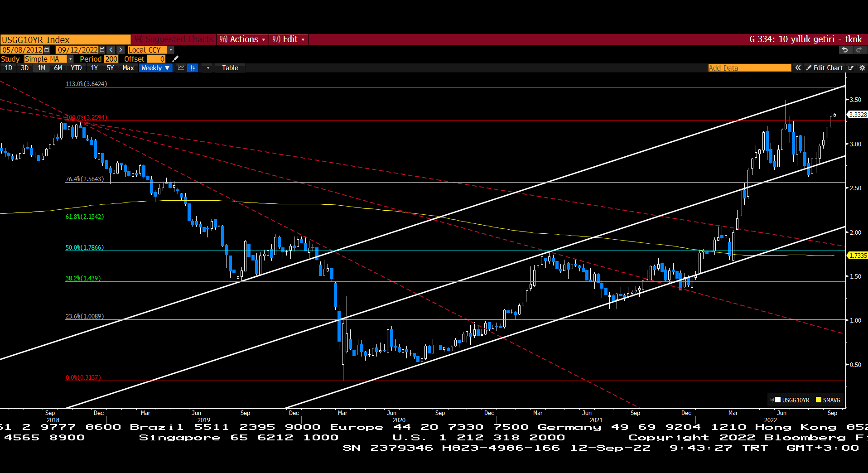This screenshot has height=473, width=868.
Task: Click the SMAVG value tag 1.7335
Action: pos(858,256)
